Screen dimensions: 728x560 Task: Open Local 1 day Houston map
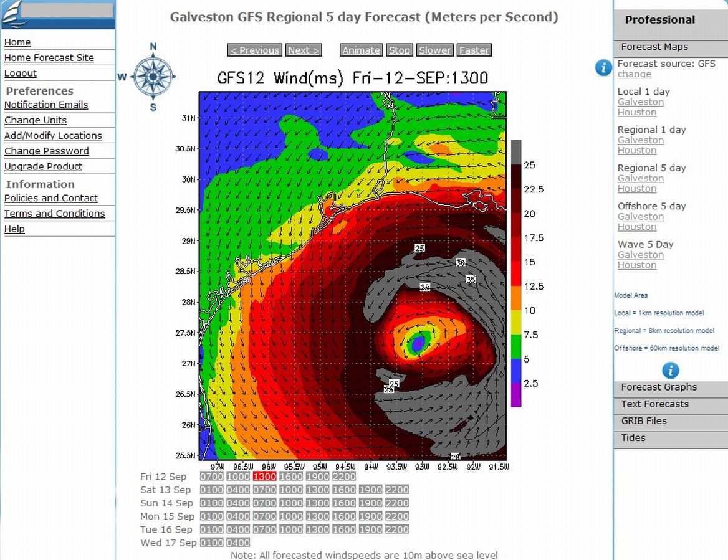click(637, 112)
